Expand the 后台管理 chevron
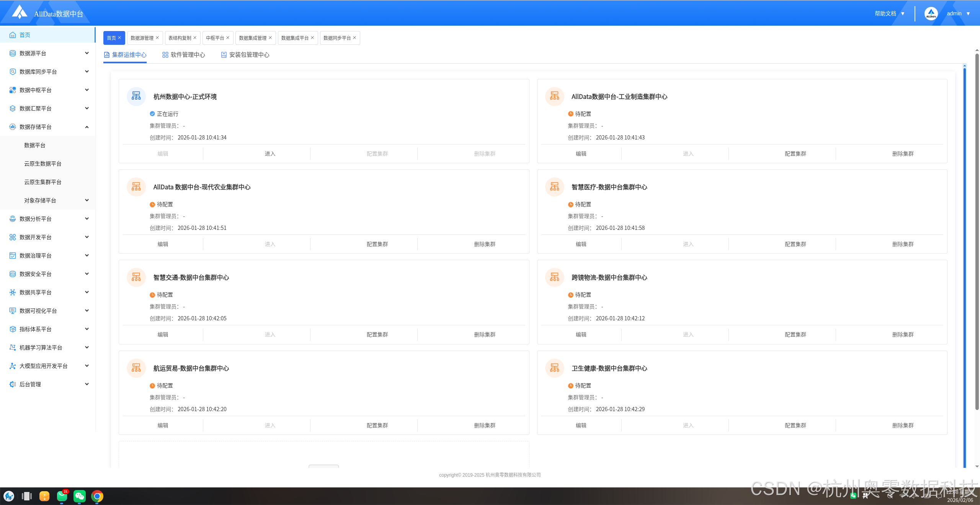The width and height of the screenshot is (980, 505). click(87, 384)
